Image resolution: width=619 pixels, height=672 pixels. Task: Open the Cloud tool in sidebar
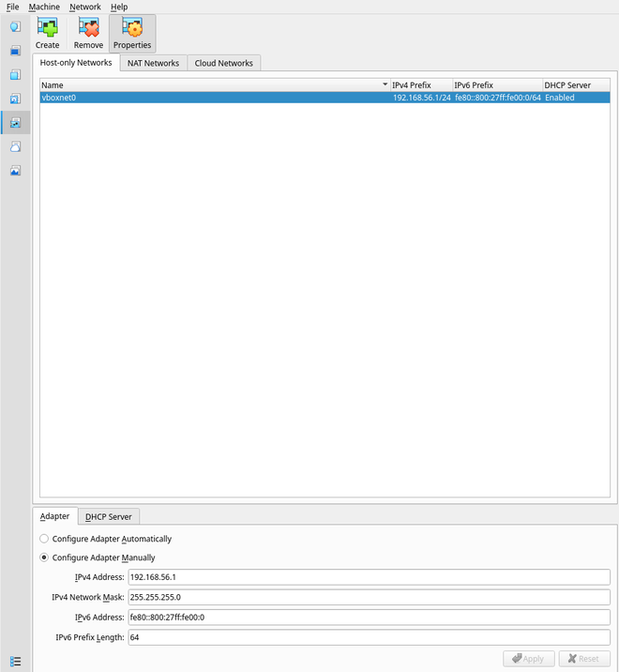[x=15, y=147]
